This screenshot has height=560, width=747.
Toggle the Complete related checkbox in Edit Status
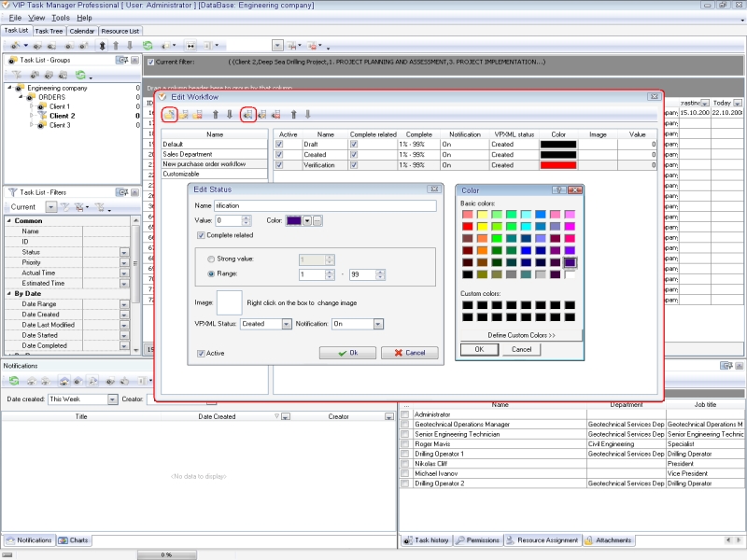click(x=202, y=236)
